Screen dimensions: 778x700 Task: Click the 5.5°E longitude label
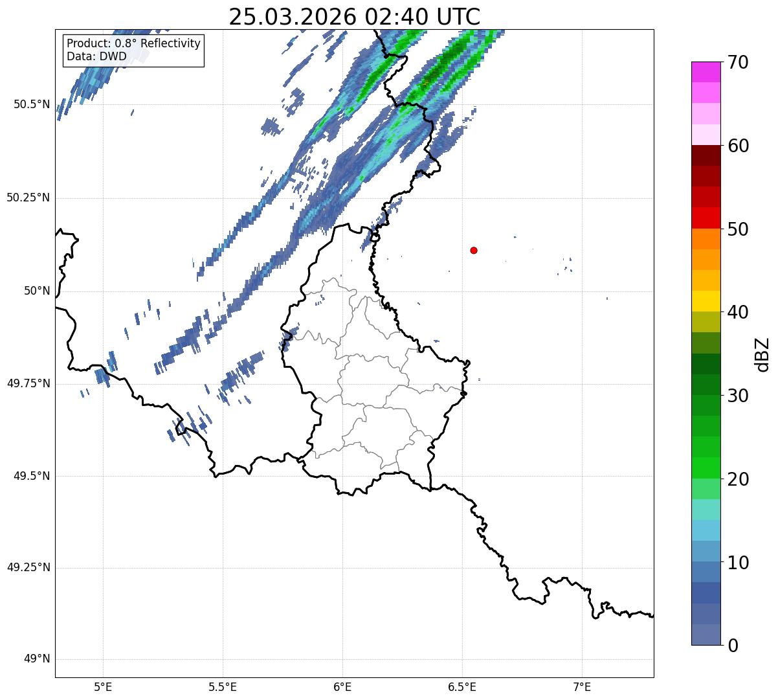[223, 687]
